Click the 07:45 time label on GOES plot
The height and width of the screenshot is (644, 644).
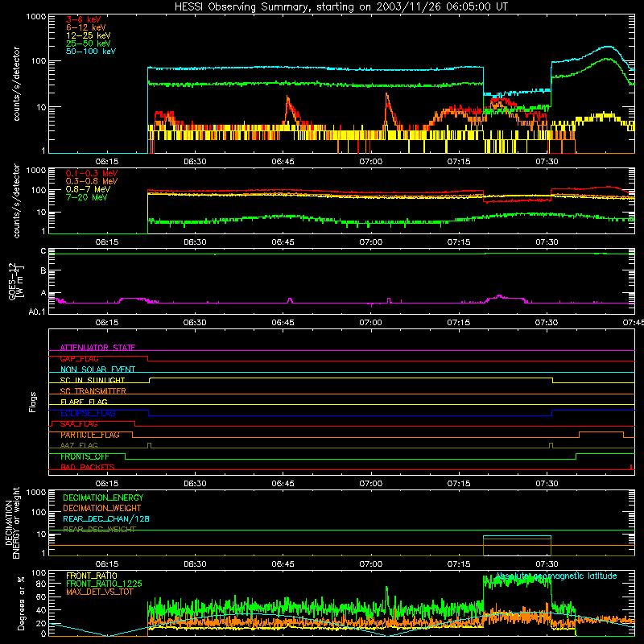coord(633,323)
